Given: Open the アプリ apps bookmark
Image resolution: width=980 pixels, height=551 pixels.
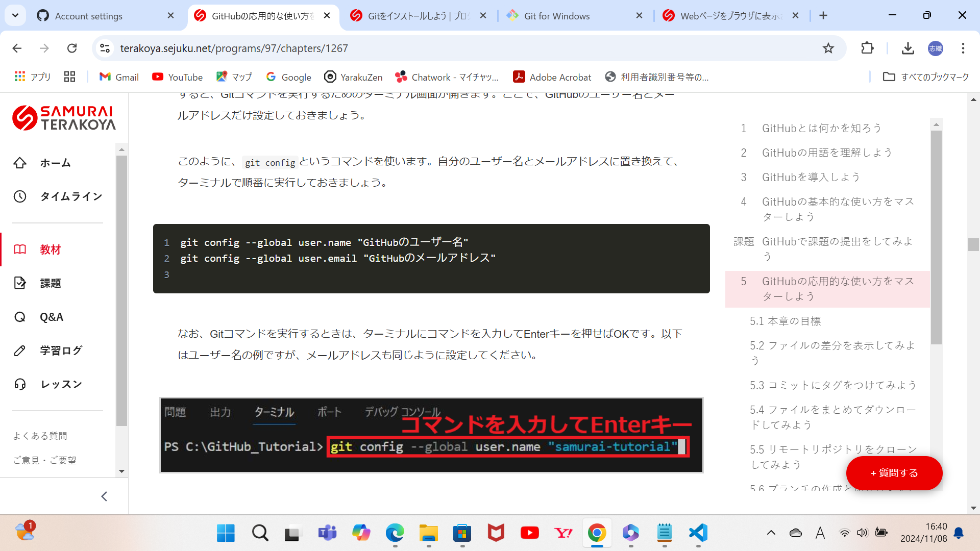Looking at the screenshot, I should [33, 77].
